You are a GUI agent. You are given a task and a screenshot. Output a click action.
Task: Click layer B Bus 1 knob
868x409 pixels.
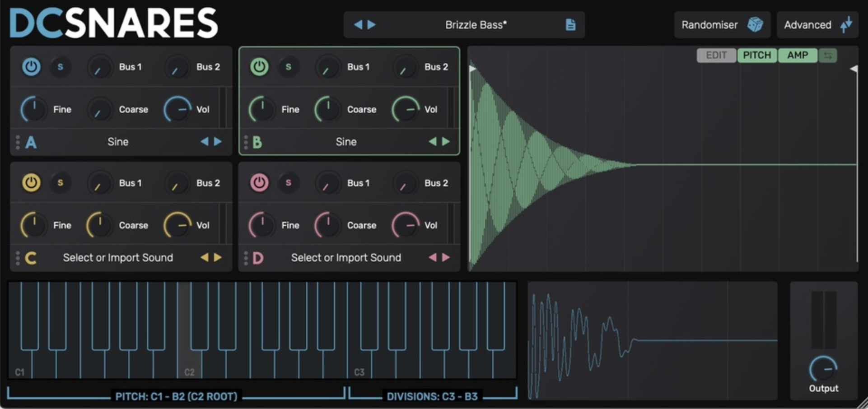327,67
